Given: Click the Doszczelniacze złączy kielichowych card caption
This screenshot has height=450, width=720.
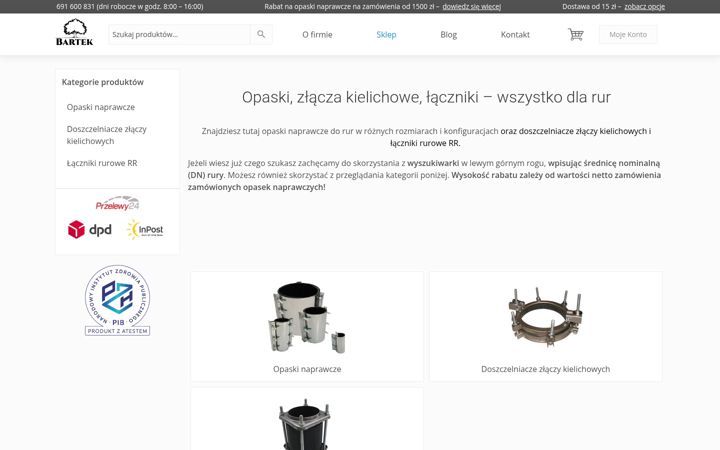Looking at the screenshot, I should 546,369.
